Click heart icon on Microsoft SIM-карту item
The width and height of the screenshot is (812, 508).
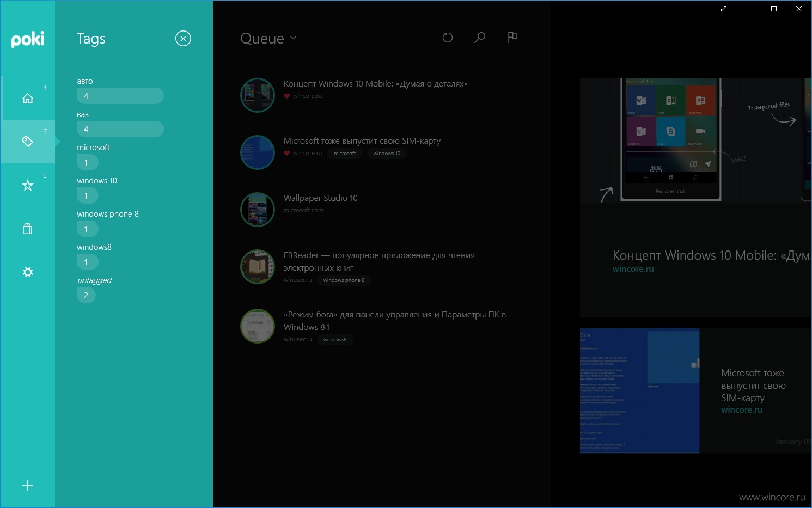(x=286, y=154)
